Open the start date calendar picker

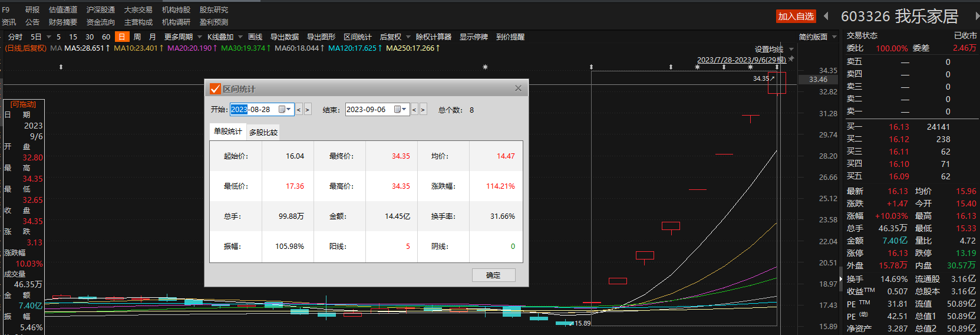point(285,110)
